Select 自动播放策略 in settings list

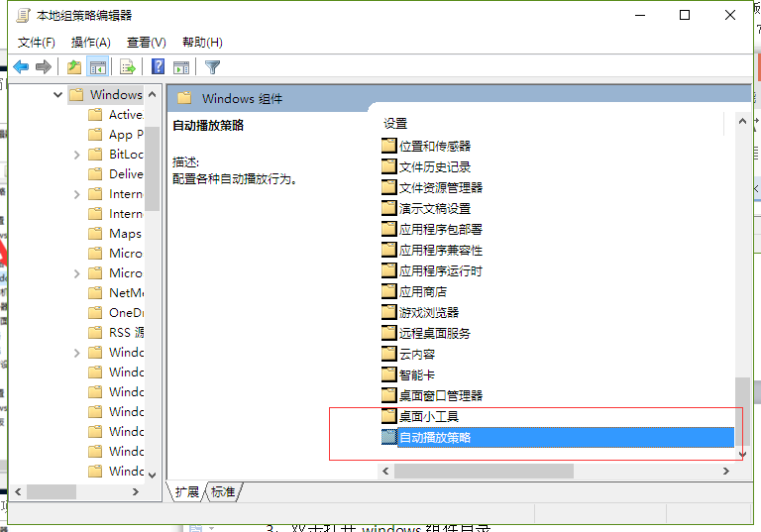coord(558,437)
